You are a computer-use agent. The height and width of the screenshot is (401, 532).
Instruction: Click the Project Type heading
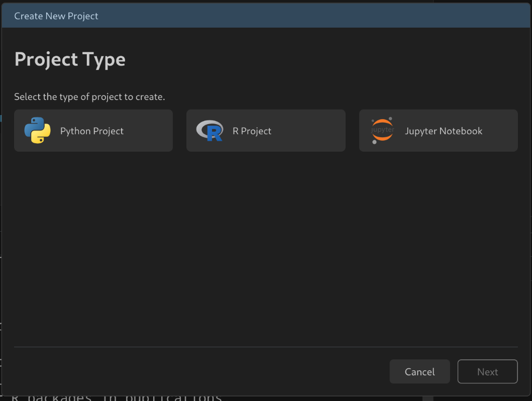[x=70, y=59]
